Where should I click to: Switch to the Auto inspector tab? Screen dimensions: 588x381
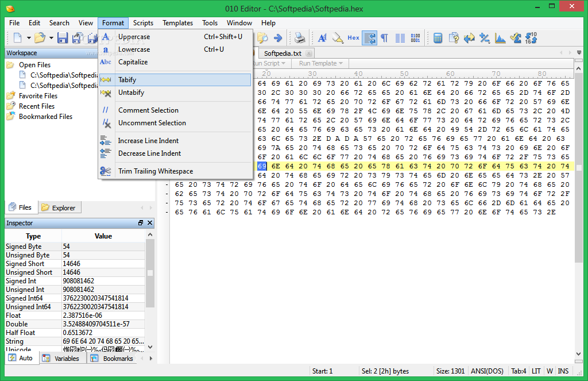coord(21,358)
